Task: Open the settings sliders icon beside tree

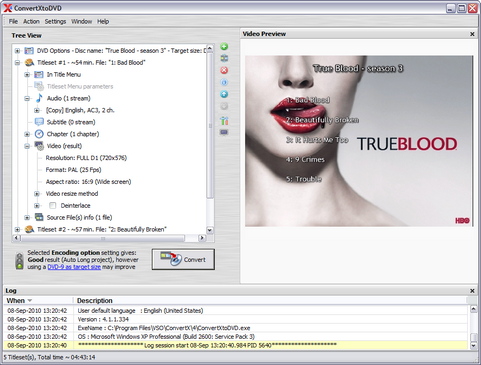Action: point(224,121)
